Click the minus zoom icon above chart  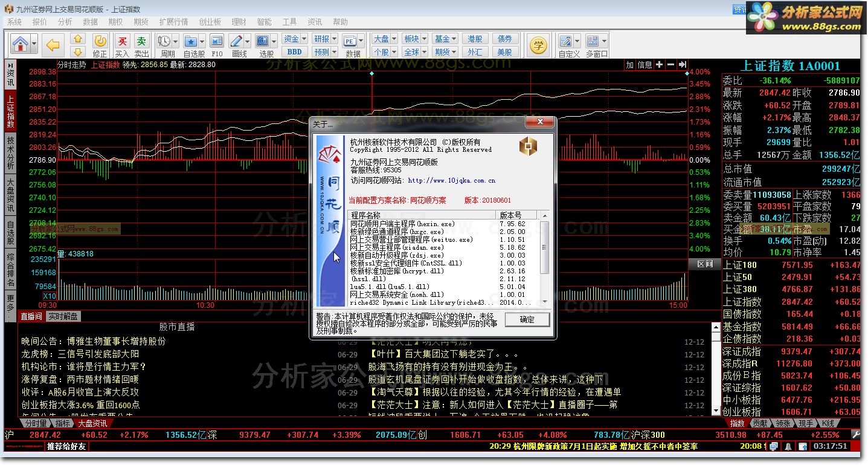[x=670, y=65]
